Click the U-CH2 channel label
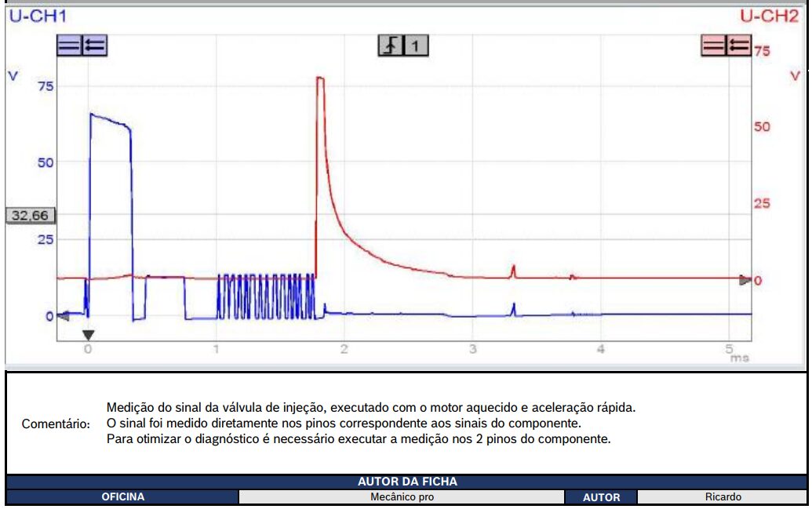 point(770,16)
